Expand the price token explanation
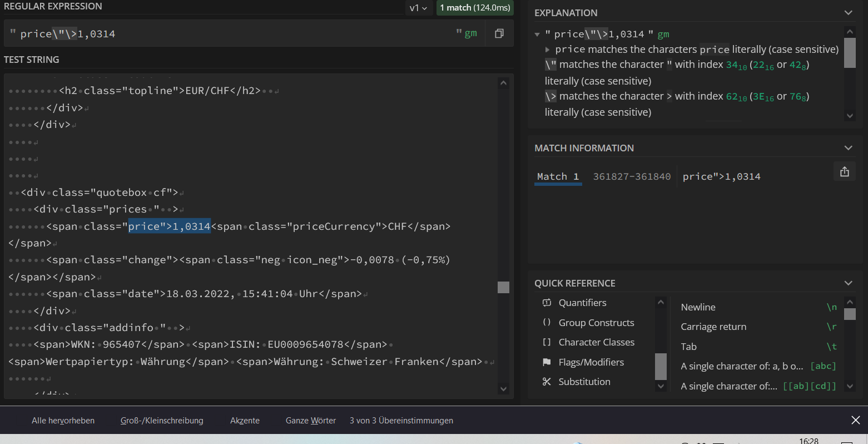The height and width of the screenshot is (444, 868). (548, 50)
